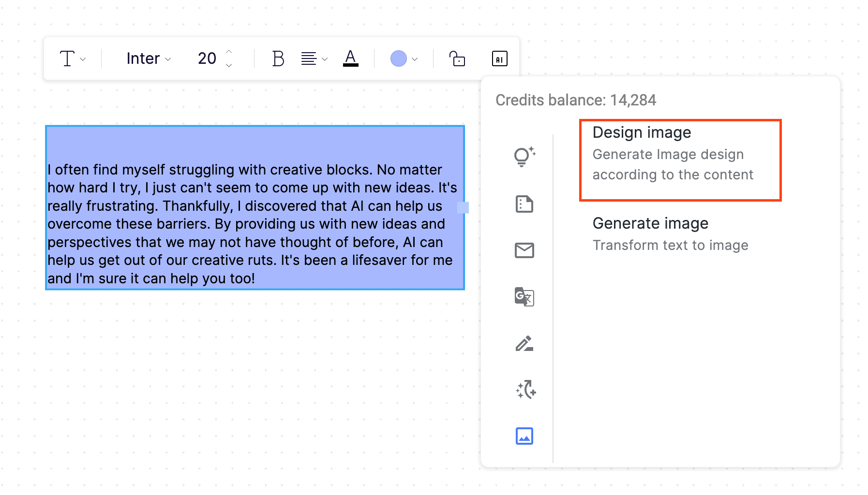This screenshot has height=495, width=868.
Task: Select the document AI category icon
Action: (524, 204)
